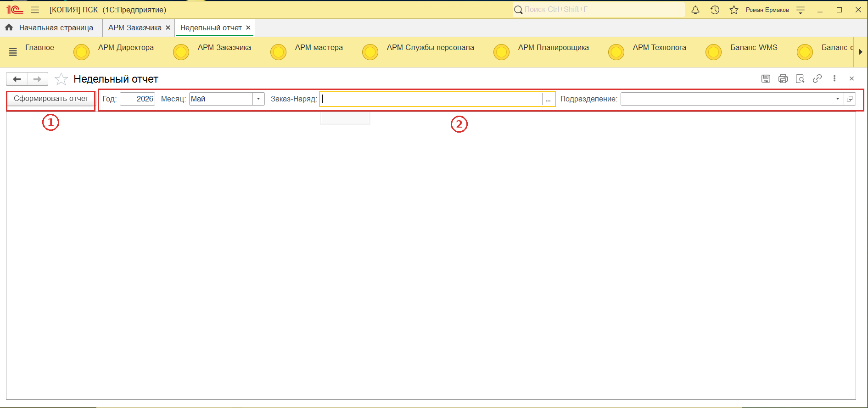Open the Подразделение item via open button
This screenshot has width=868, height=408.
point(850,99)
